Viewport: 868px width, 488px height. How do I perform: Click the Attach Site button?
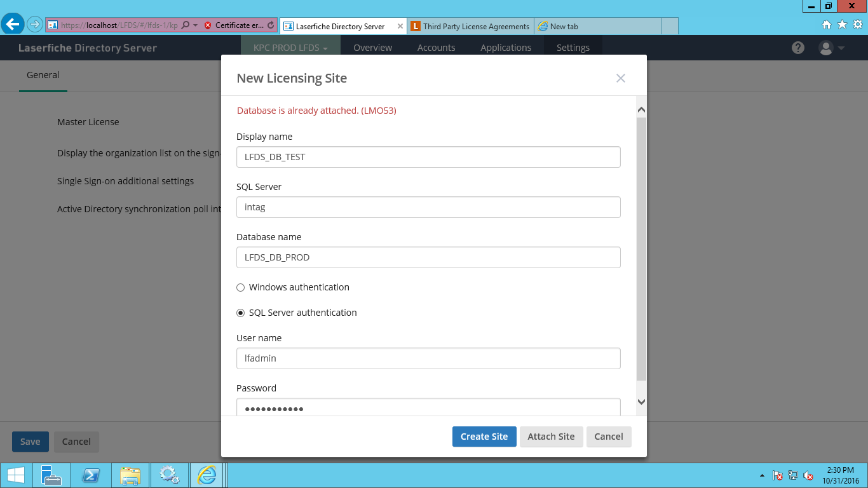coord(551,437)
